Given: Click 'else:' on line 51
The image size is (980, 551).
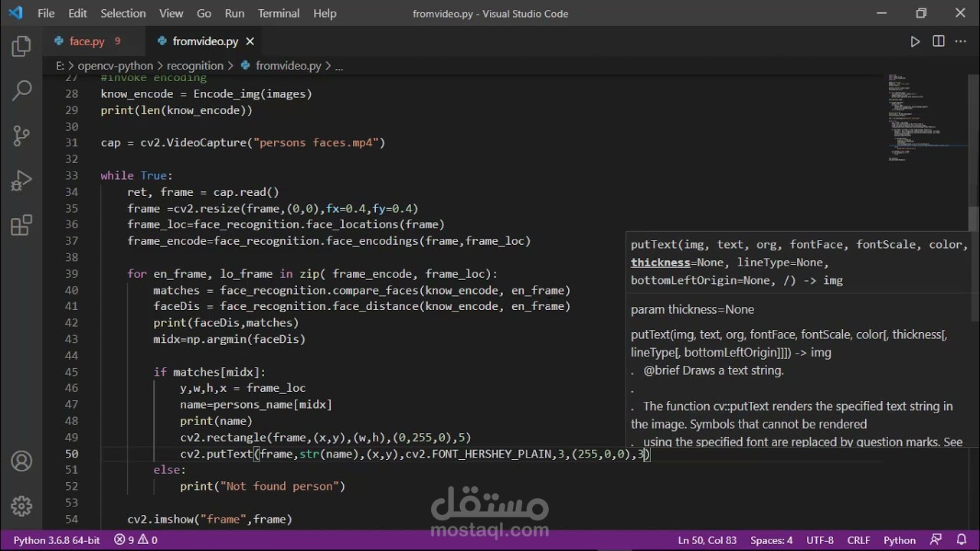Looking at the screenshot, I should tap(170, 470).
